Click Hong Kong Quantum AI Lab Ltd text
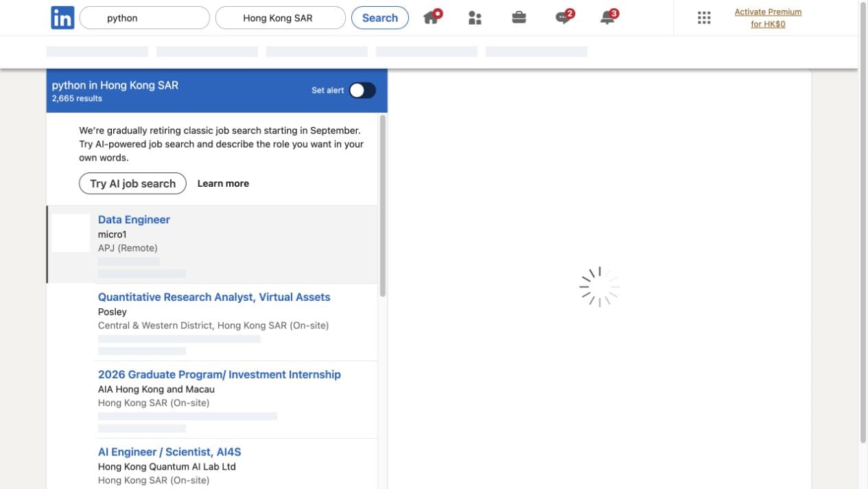Screen dimensions: 868x489 click(x=167, y=467)
